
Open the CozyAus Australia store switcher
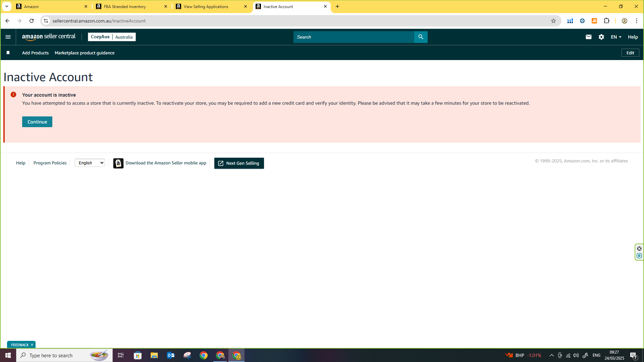[x=112, y=37]
